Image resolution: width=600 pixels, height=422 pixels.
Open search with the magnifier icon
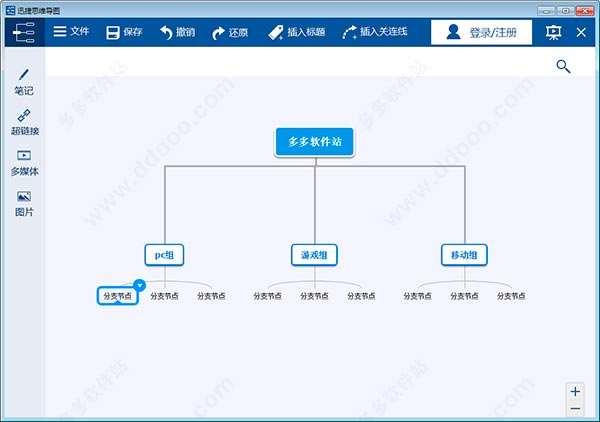(x=563, y=66)
